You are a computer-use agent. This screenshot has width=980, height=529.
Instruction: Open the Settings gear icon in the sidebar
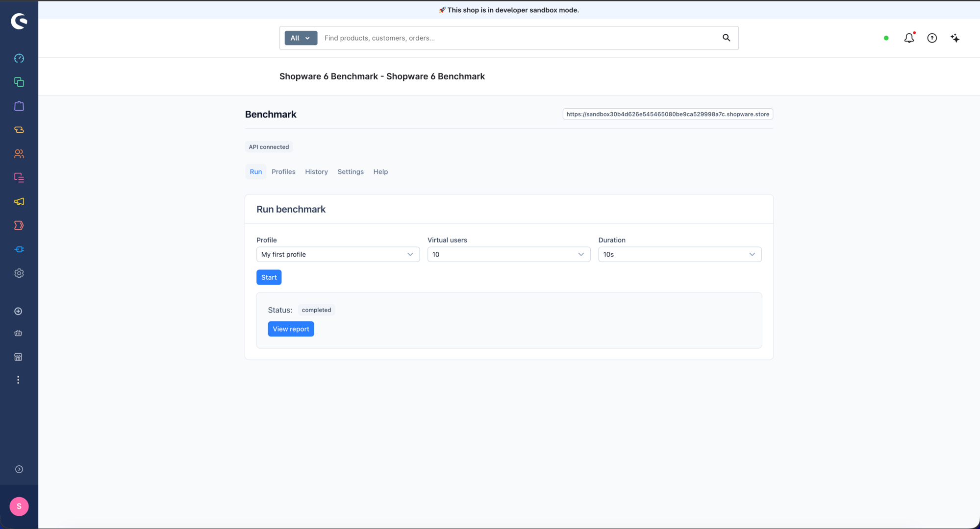19,273
